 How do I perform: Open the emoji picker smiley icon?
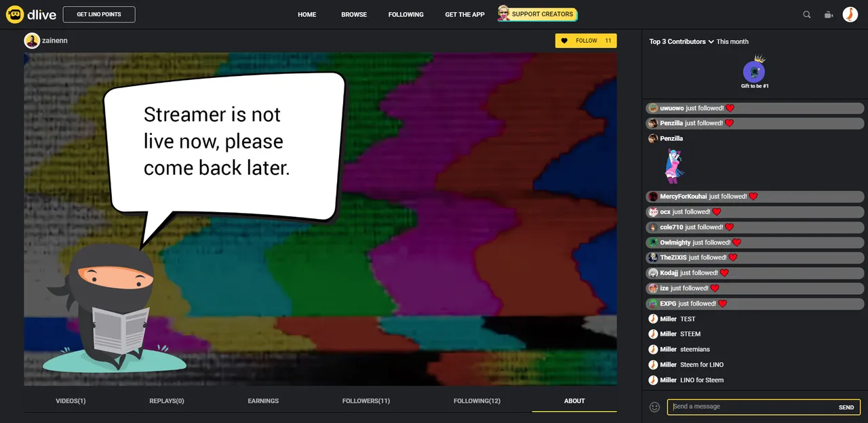(654, 407)
